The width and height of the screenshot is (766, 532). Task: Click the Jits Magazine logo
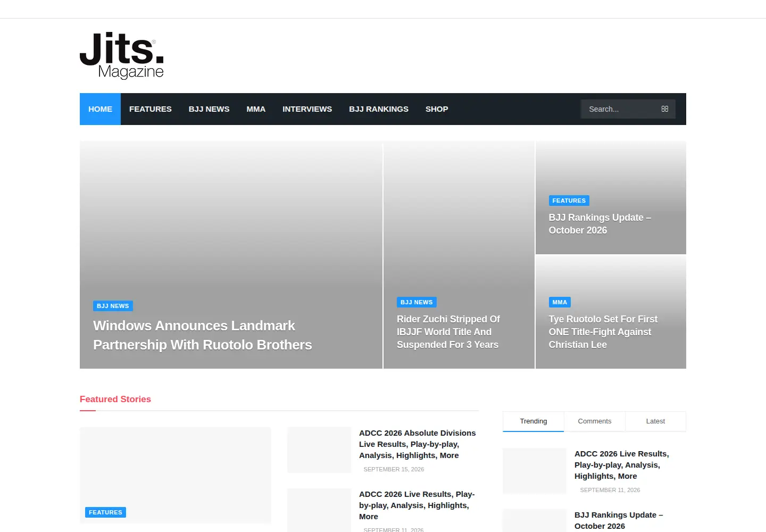121,56
